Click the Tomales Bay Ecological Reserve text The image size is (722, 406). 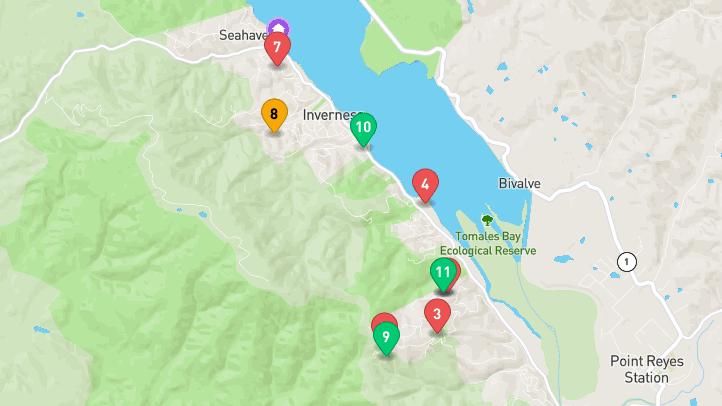pos(488,244)
